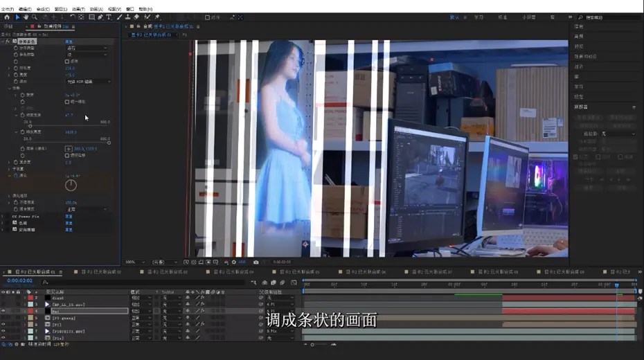Select the Pen tool
Image resolution: width=644 pixels, height=360 pixels.
pos(100,17)
